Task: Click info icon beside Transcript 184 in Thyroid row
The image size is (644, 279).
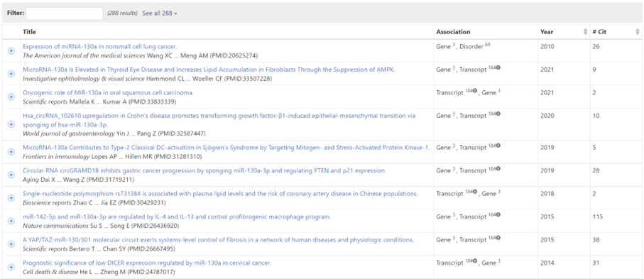Action: coord(498,68)
